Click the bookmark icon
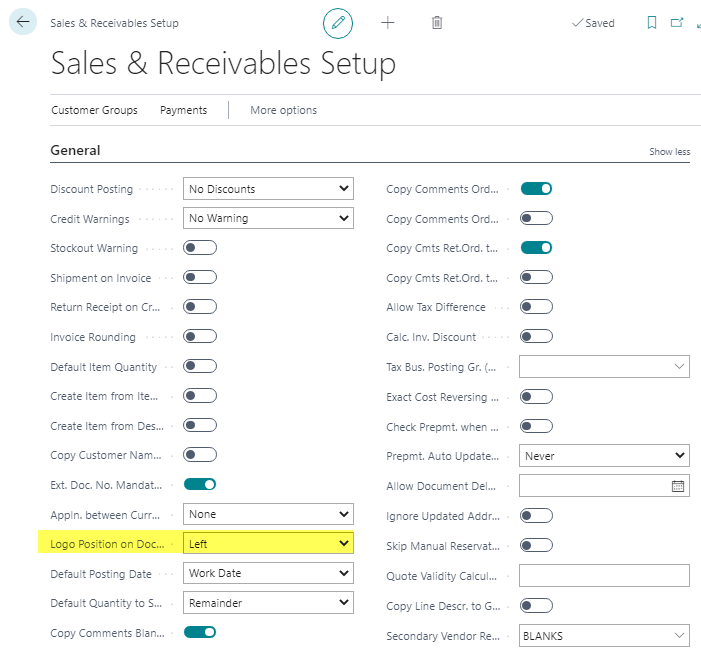 [x=652, y=23]
